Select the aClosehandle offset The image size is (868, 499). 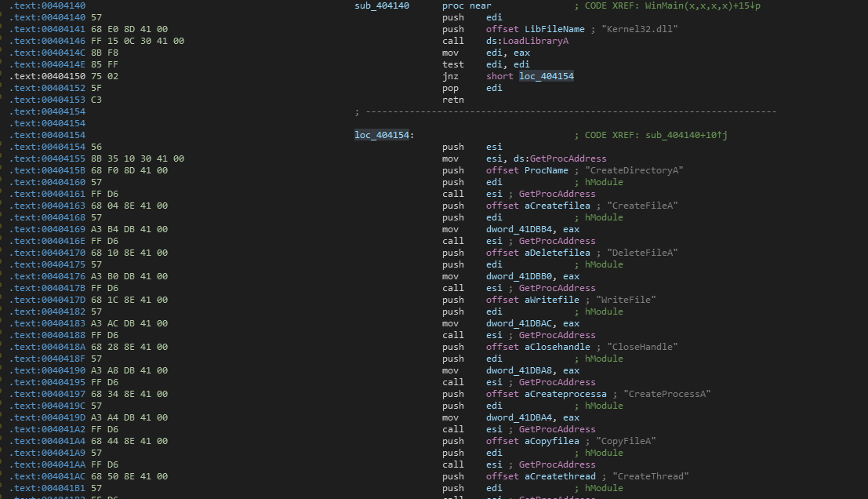(x=560, y=347)
